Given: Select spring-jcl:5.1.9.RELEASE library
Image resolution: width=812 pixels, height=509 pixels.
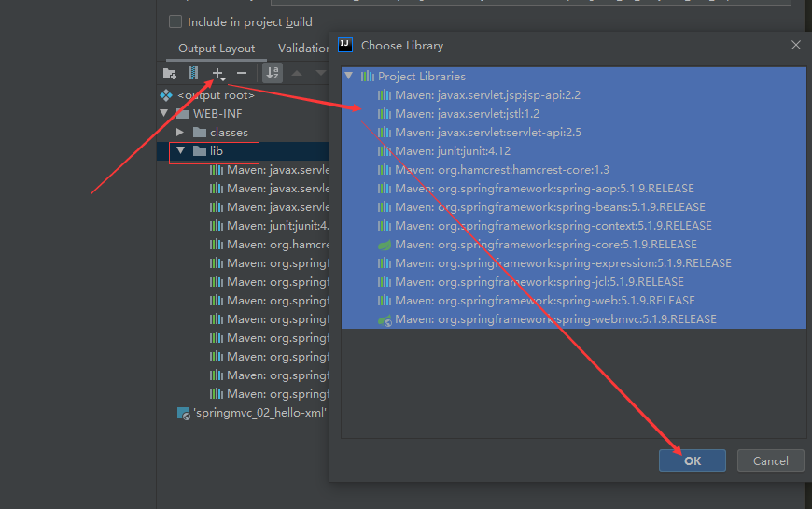Looking at the screenshot, I should pyautogui.click(x=539, y=281).
